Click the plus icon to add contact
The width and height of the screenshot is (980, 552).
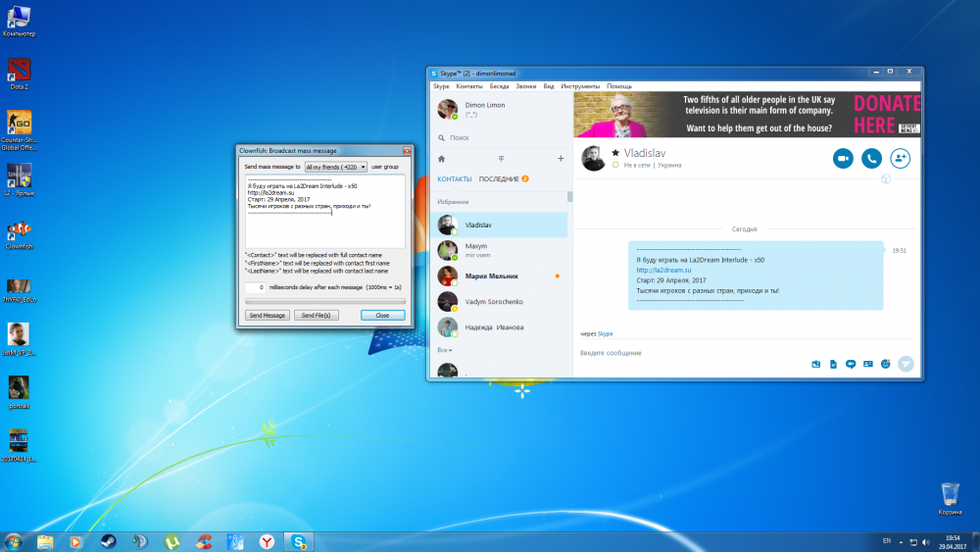coord(561,158)
